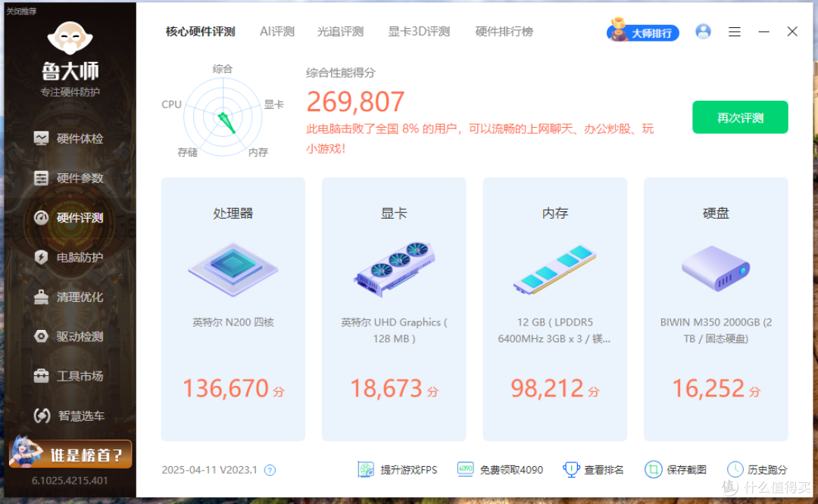Click 保存截图 link
This screenshot has width=818, height=504.
point(686,470)
